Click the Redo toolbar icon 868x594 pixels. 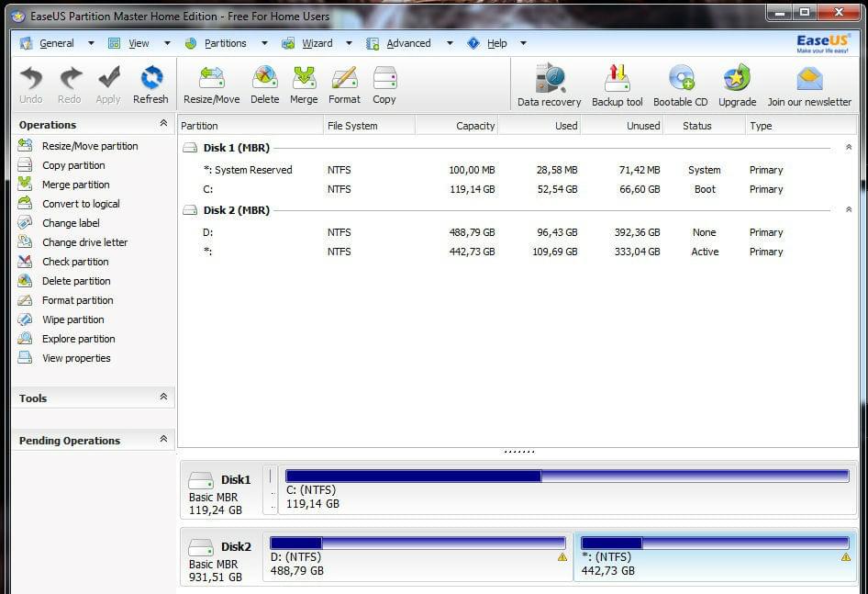70,78
